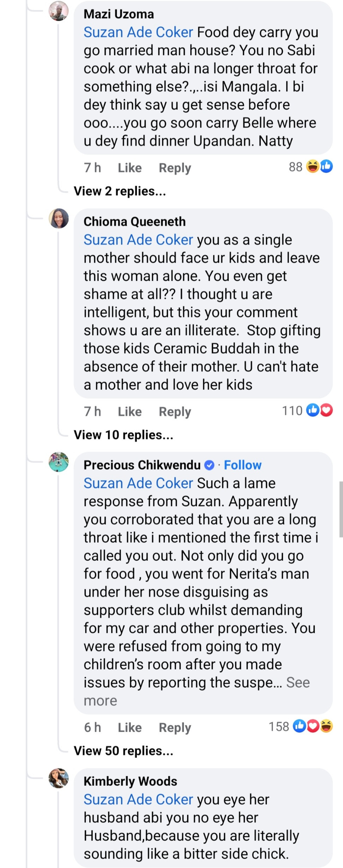Like Mazi Uzoma's comment
The image size is (343, 868).
130,168
